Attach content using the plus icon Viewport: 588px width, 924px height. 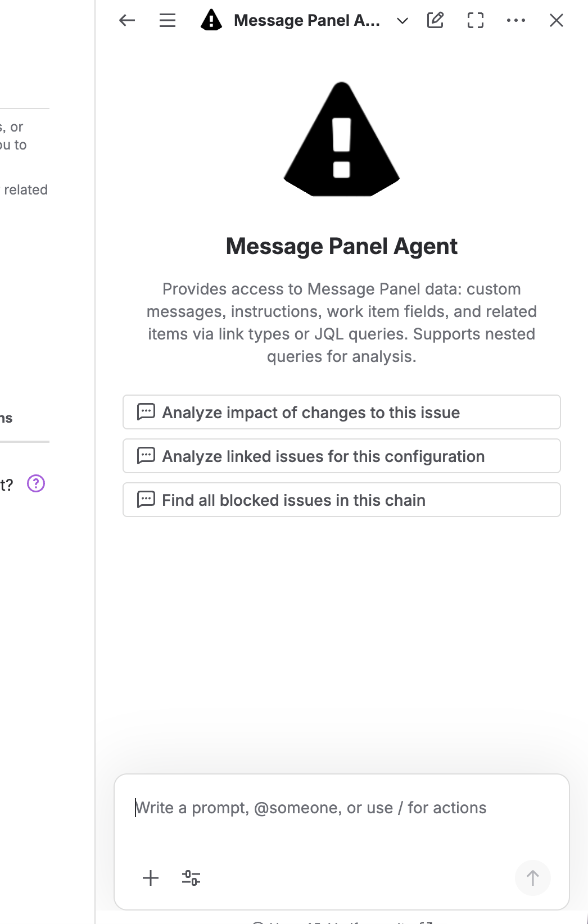click(x=150, y=877)
